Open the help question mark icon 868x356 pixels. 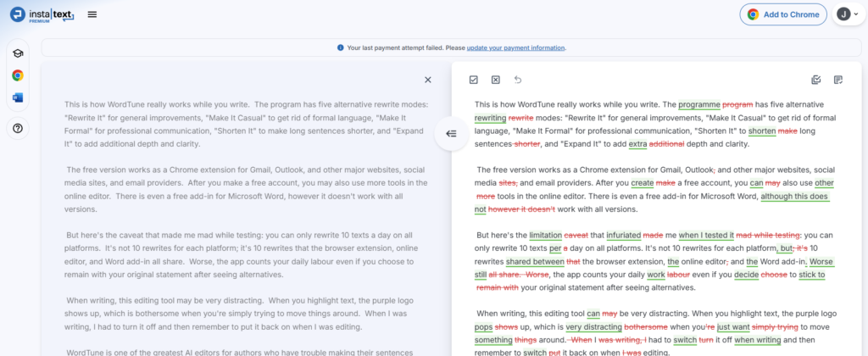[x=18, y=129]
